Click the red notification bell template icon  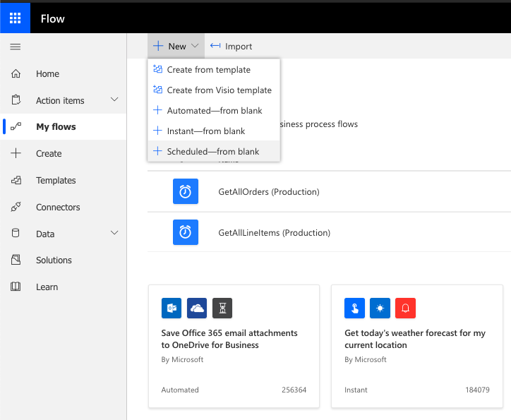pos(405,308)
